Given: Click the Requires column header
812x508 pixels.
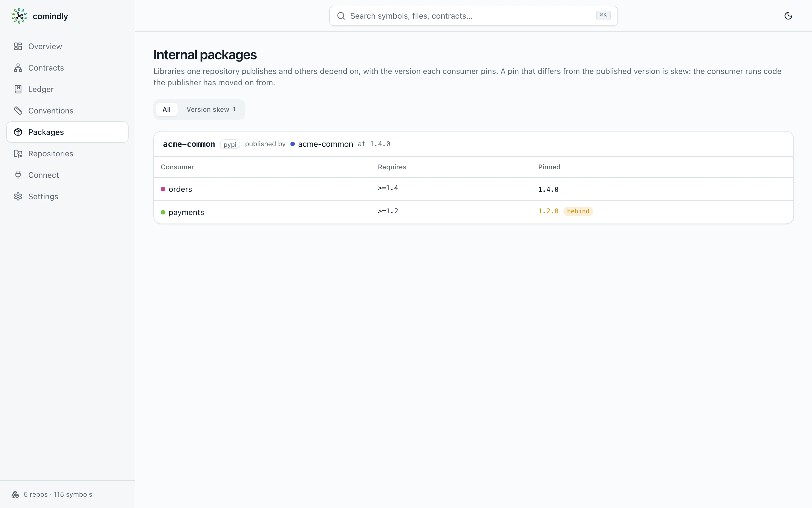Looking at the screenshot, I should pos(392,167).
